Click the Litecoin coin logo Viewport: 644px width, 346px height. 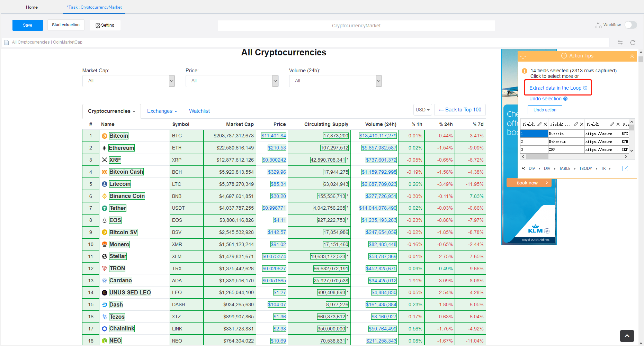[105, 184]
